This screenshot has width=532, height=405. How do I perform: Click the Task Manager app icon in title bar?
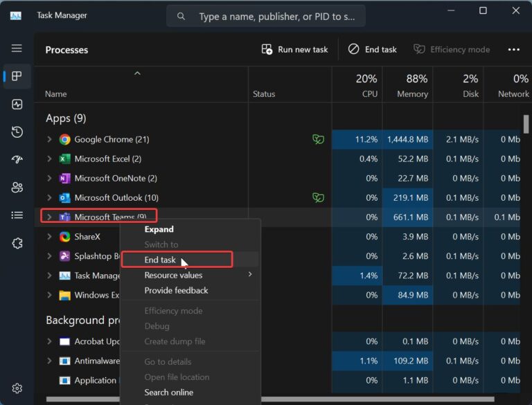click(16, 16)
